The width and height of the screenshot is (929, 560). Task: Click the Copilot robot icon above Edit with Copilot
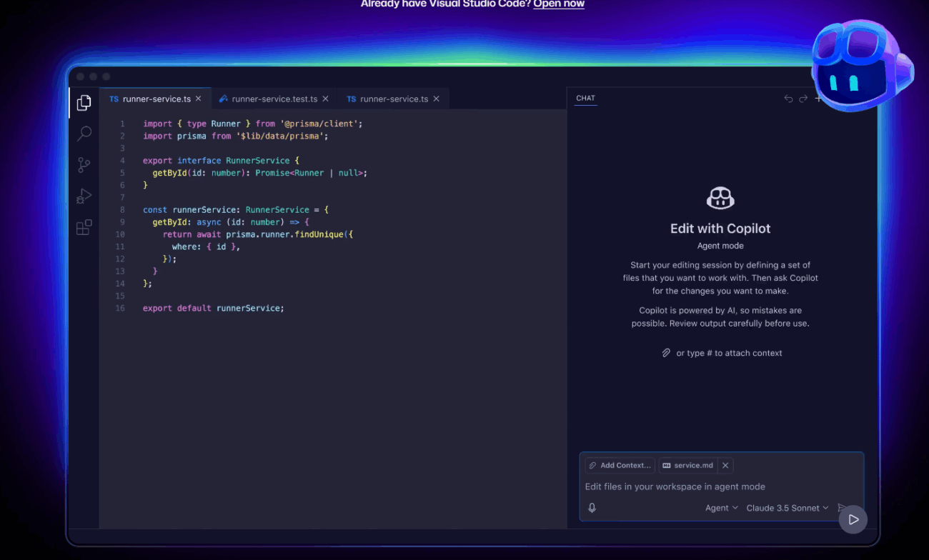pos(720,198)
